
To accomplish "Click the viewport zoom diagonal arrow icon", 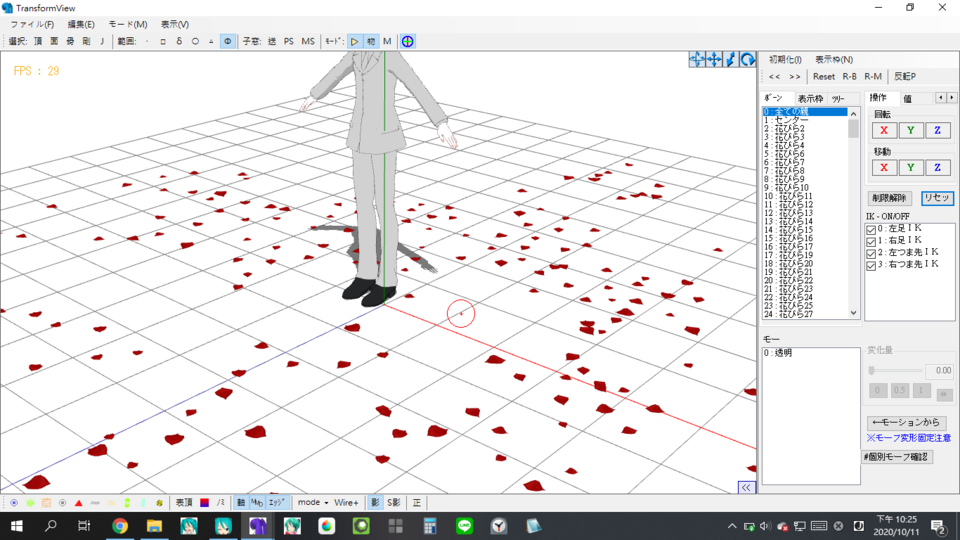I will click(x=730, y=59).
